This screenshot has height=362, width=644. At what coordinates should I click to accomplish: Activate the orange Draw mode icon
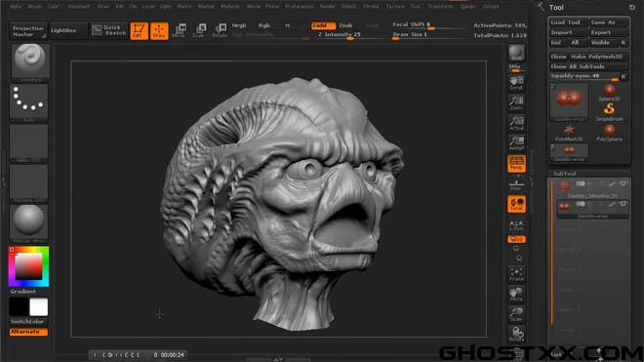tap(159, 31)
